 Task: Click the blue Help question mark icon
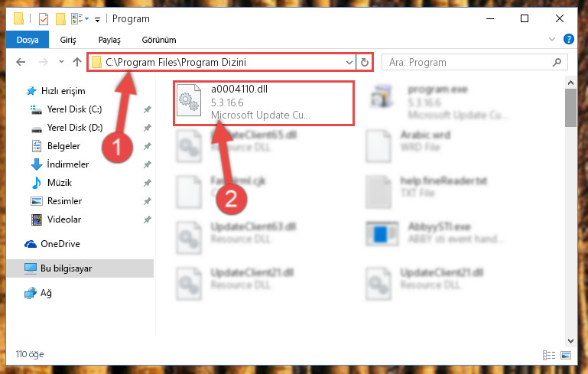[568, 39]
